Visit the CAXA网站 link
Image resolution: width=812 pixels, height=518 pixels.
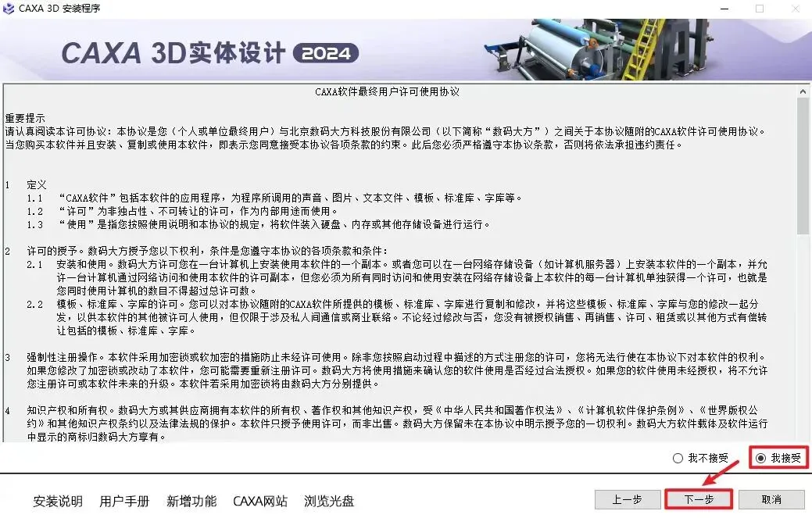(x=260, y=501)
